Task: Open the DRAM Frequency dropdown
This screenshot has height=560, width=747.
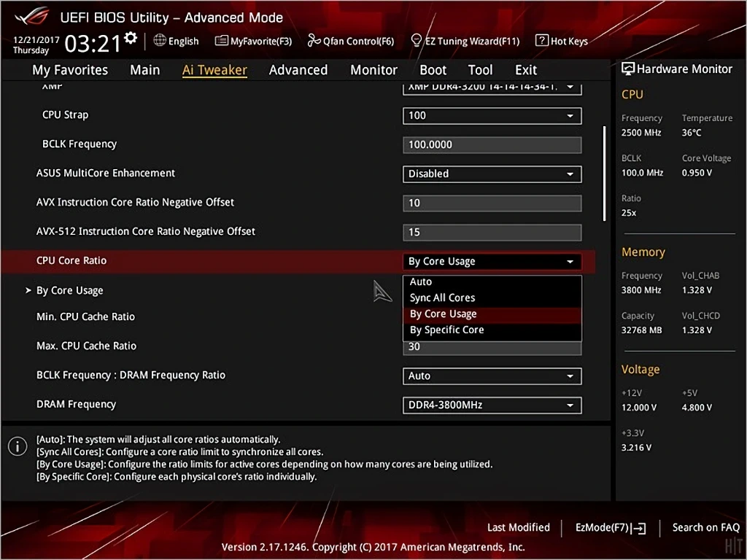Action: pos(492,405)
